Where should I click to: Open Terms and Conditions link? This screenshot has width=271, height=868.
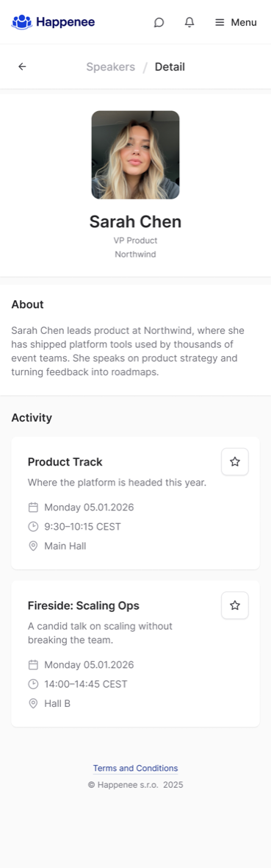[x=135, y=768]
